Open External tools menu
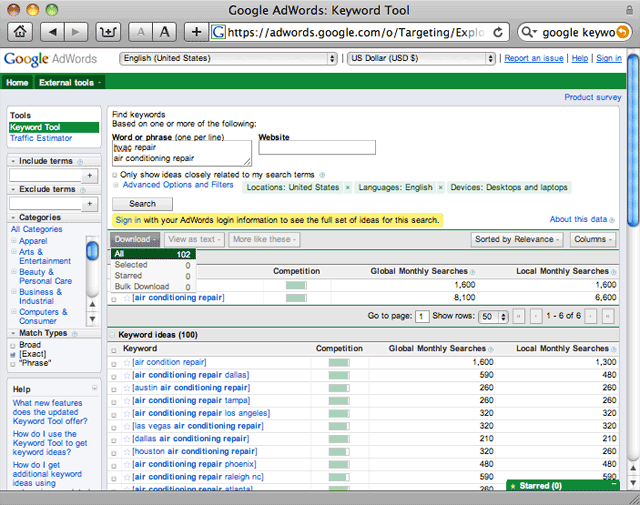 tap(69, 82)
